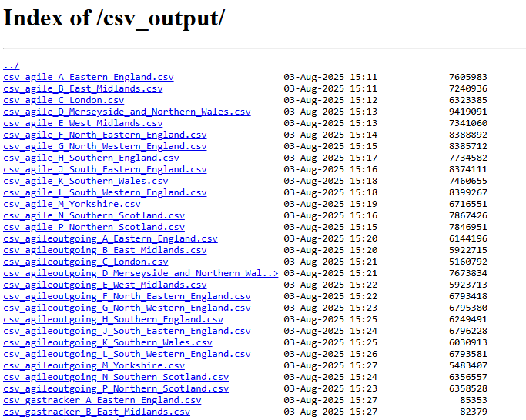This screenshot has width=526, height=420.
Task: Click the Index of /csv_output/ heading
Action: tap(114, 18)
